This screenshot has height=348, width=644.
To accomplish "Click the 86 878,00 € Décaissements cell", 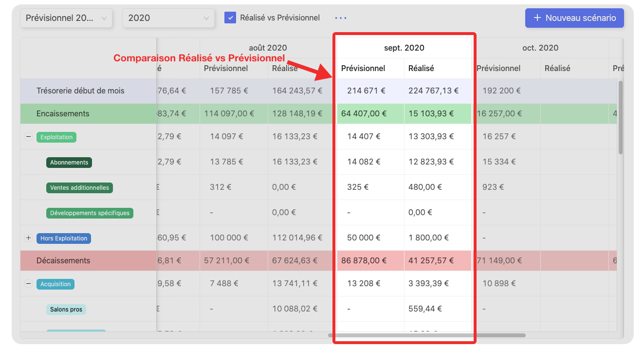I will tap(370, 260).
